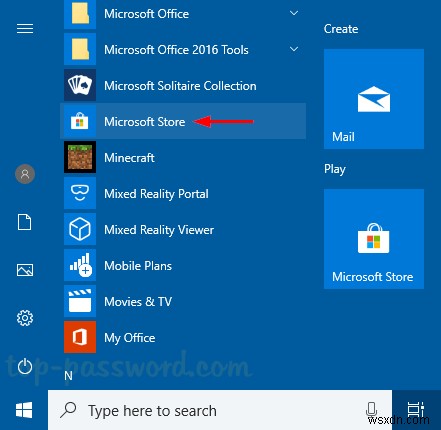Image resolution: width=441 pixels, height=430 pixels.
Task: Click the N letter group header
Action: pyautogui.click(x=68, y=376)
